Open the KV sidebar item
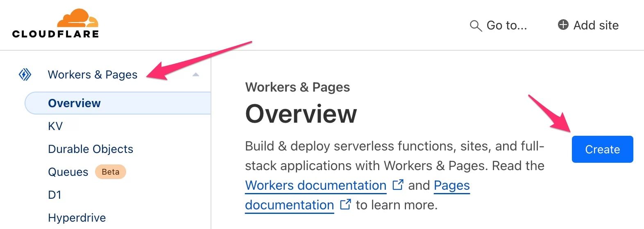Screen dimensions: 644x229 pyautogui.click(x=55, y=126)
